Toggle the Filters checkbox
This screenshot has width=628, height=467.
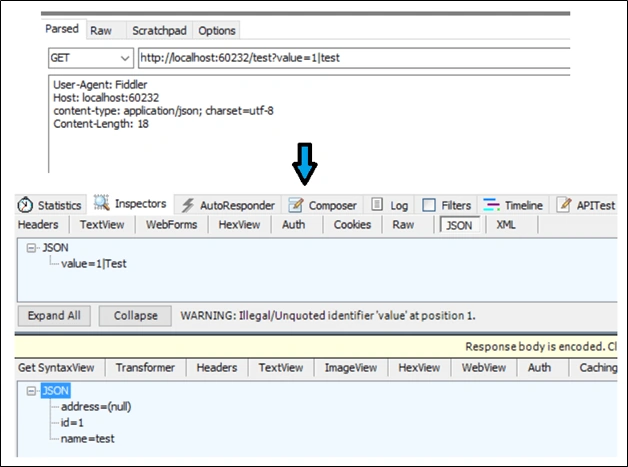point(429,205)
